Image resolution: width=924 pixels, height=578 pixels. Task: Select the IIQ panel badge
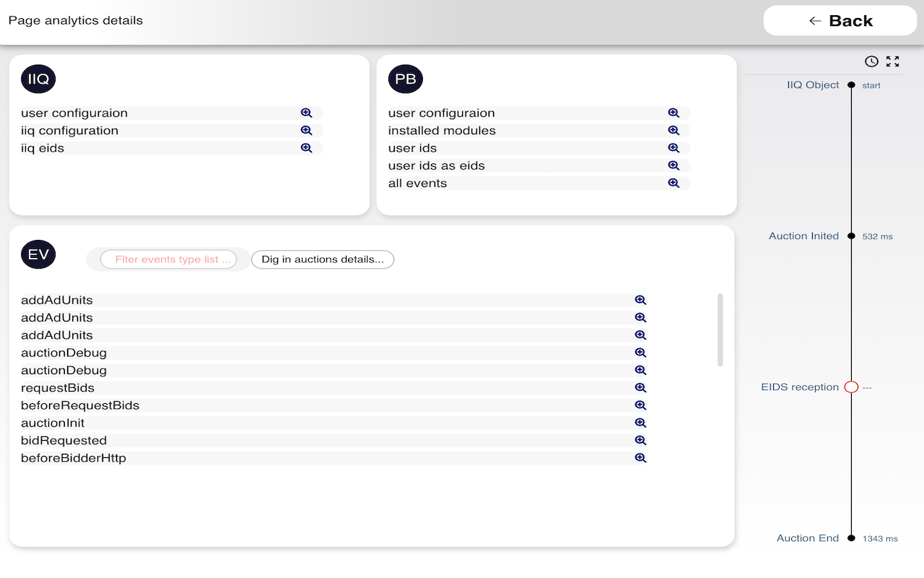(x=38, y=79)
